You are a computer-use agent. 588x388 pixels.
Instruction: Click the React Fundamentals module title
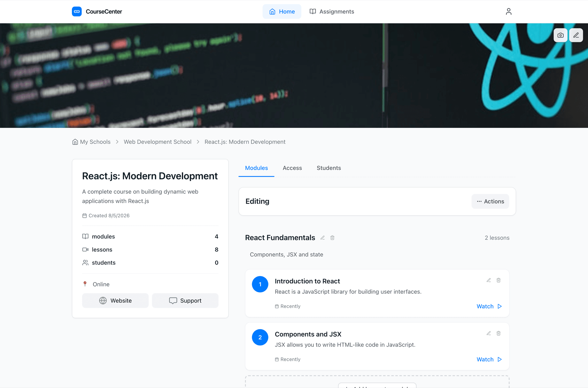280,238
